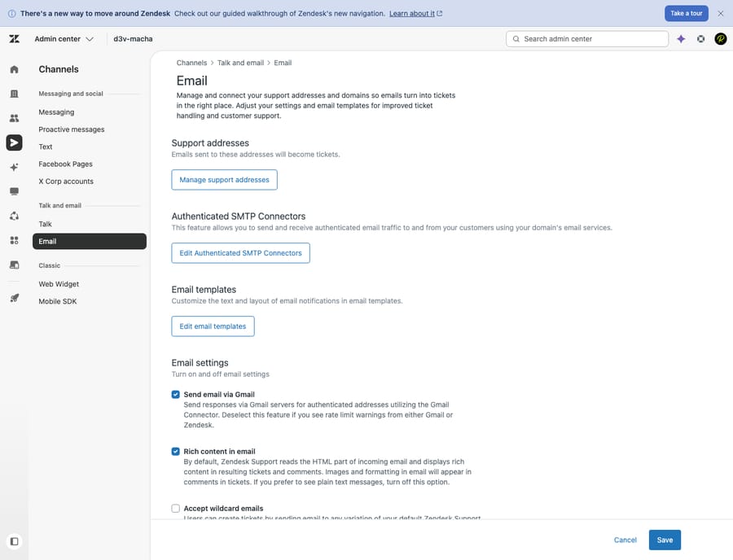This screenshot has width=733, height=560.
Task: Click the Channels sidebar heading
Action: [x=59, y=69]
